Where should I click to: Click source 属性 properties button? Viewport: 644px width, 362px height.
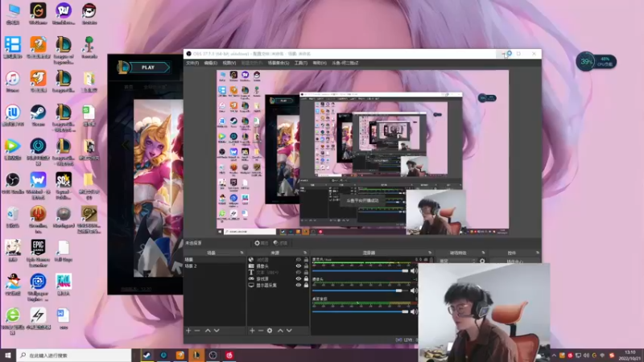click(x=261, y=243)
